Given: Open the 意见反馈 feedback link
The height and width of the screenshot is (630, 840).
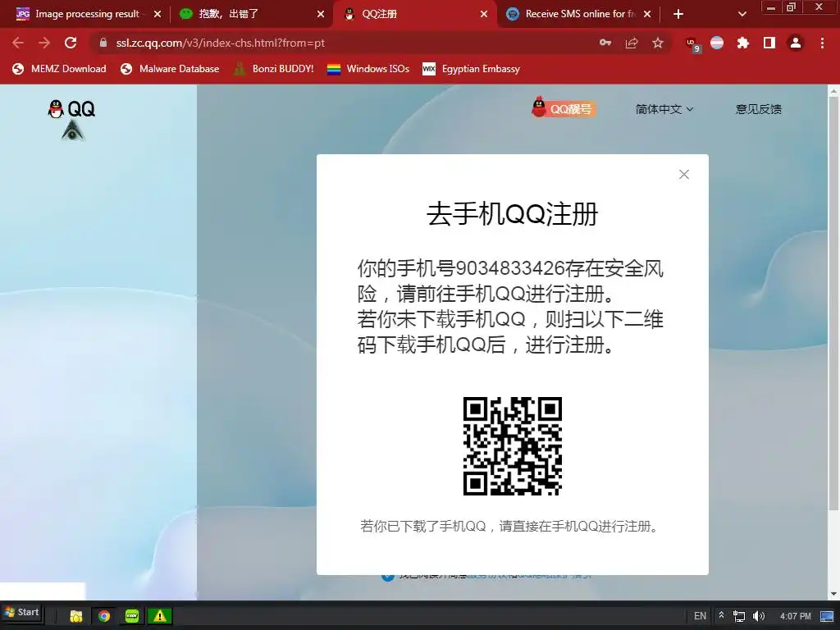Looking at the screenshot, I should (758, 109).
